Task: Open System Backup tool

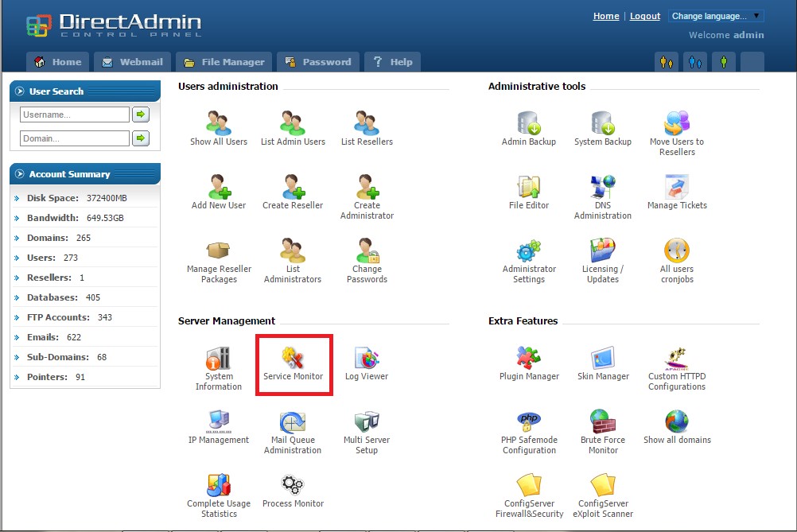Action: [x=603, y=129]
